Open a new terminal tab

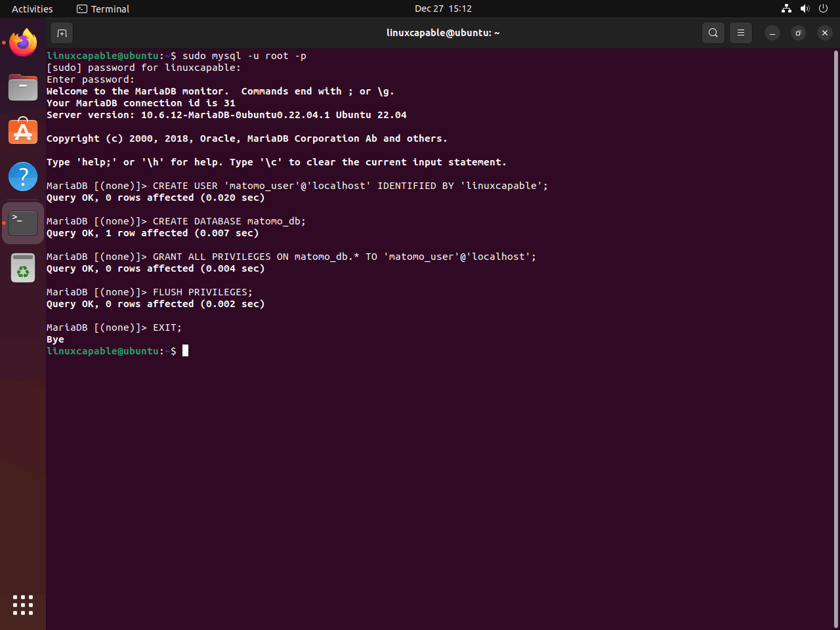[x=62, y=33]
